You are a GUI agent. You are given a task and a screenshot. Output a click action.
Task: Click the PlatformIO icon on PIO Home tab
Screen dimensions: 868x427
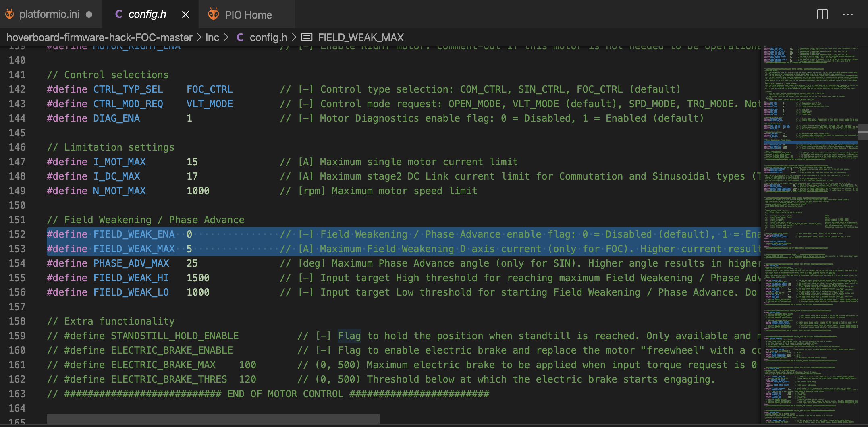coord(213,14)
